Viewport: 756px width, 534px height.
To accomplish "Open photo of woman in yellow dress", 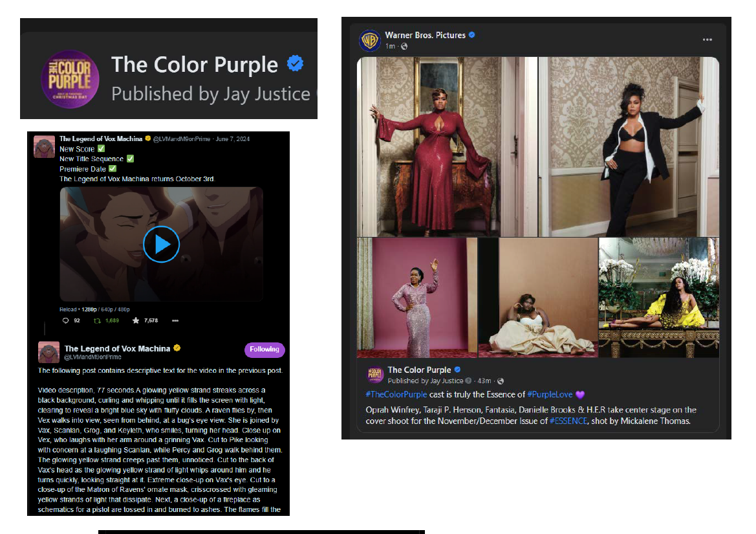I will point(659,298).
